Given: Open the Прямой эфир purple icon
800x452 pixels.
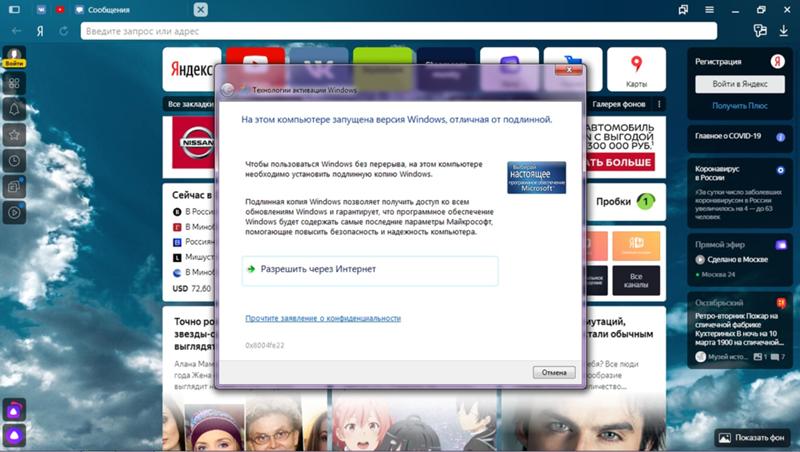Looking at the screenshot, I should 781,245.
